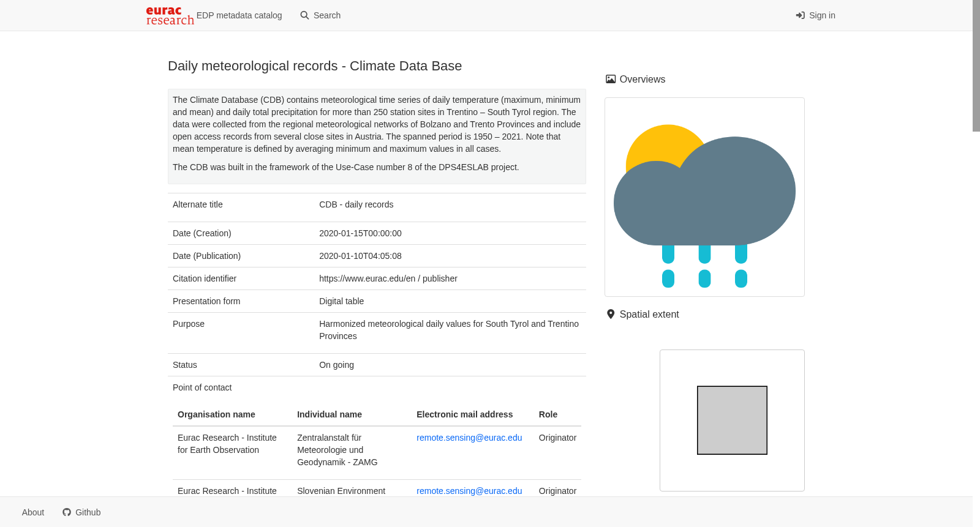This screenshot has height=527, width=980.
Task: Open the About footer link
Action: point(33,512)
